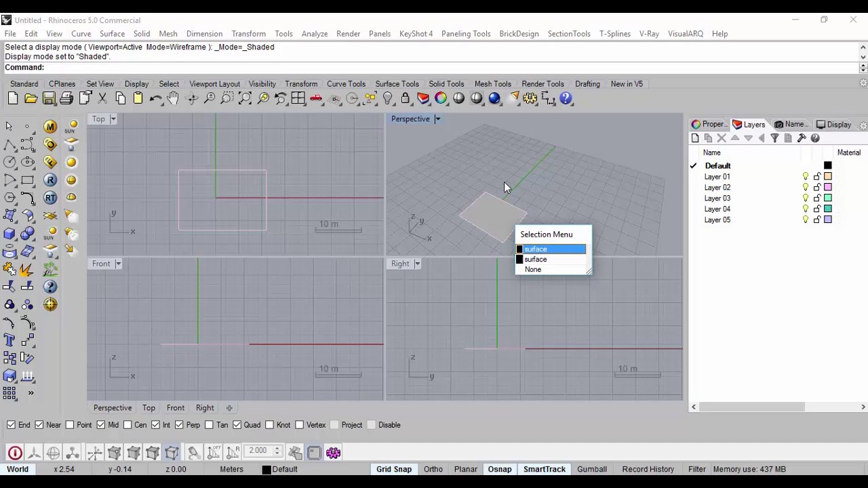Toggle the Ortho status button
This screenshot has height=488, width=868.
(433, 469)
